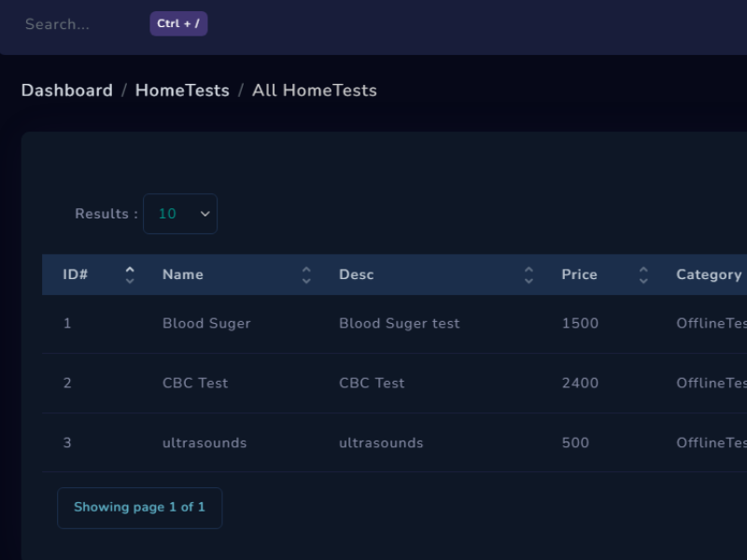The height and width of the screenshot is (560, 747).
Task: Click the Blood Suger test description cell
Action: click(x=399, y=323)
